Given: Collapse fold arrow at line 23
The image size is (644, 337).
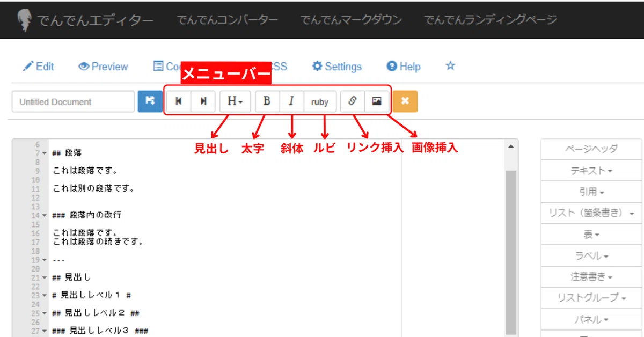Looking at the screenshot, I should pyautogui.click(x=45, y=295).
